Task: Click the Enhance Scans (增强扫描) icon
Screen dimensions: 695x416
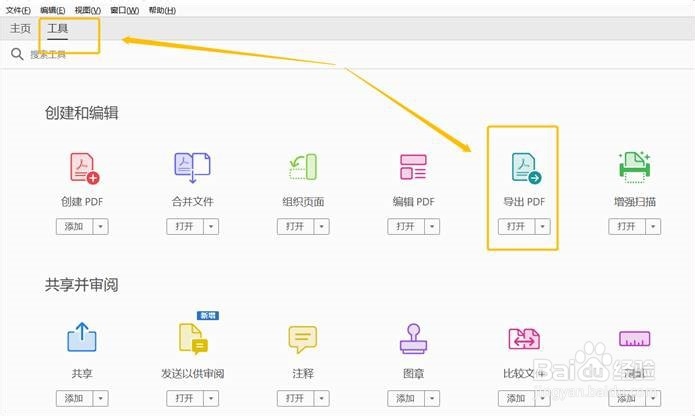Action: tap(634, 167)
